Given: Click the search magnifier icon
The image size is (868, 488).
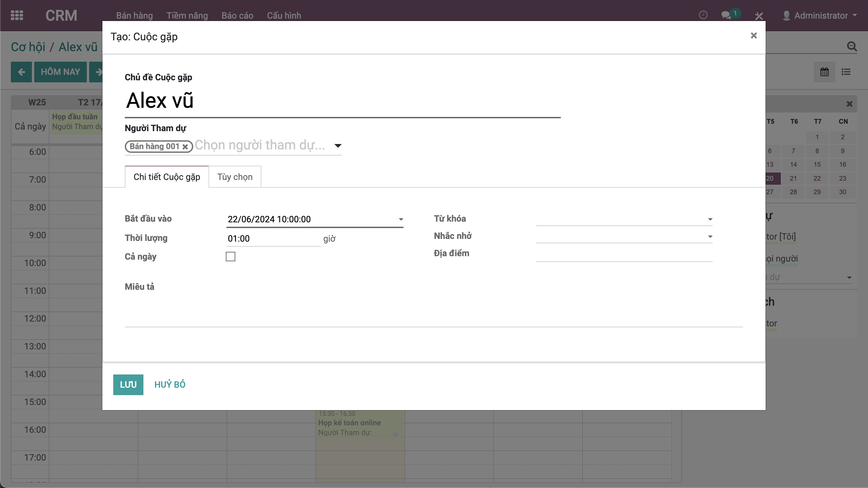Looking at the screenshot, I should click(852, 46).
